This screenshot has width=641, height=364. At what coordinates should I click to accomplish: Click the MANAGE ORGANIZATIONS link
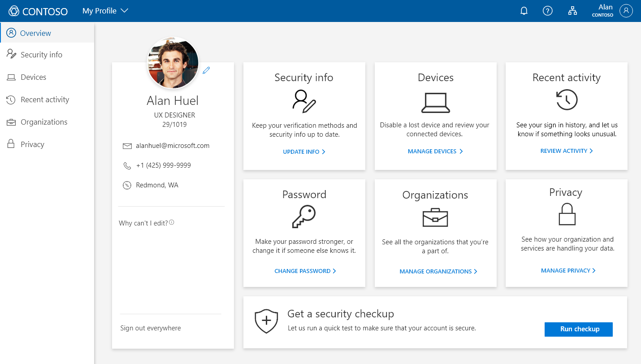coord(438,272)
